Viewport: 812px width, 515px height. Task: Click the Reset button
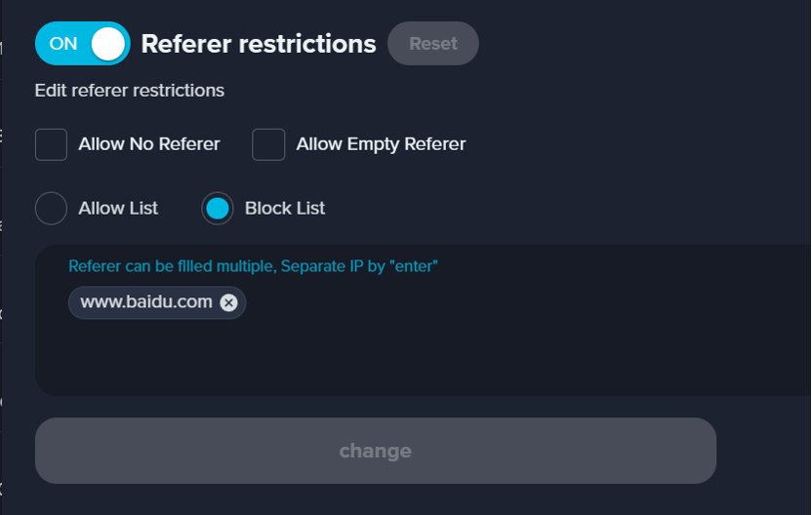tap(433, 44)
